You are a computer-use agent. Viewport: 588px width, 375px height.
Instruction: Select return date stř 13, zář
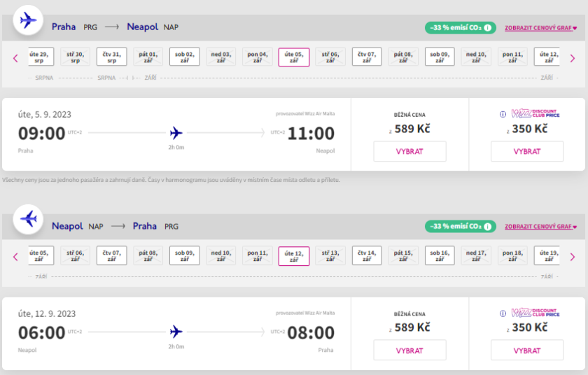(x=330, y=256)
